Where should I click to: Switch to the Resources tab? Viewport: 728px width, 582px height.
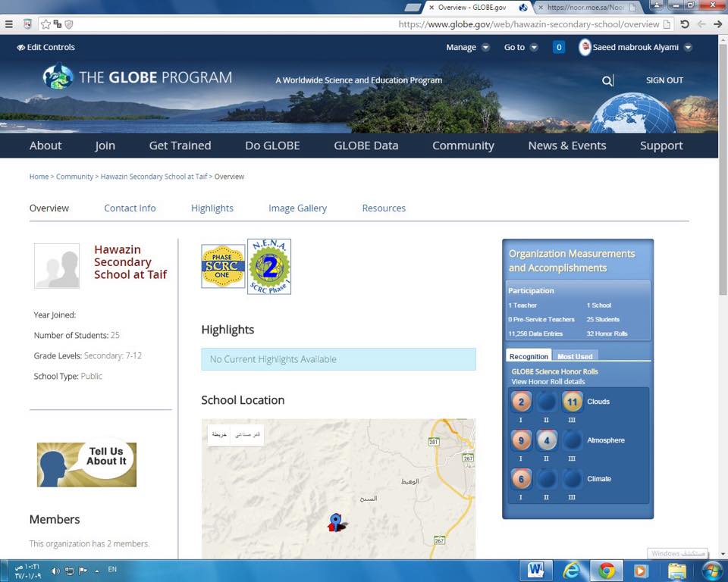pos(384,208)
